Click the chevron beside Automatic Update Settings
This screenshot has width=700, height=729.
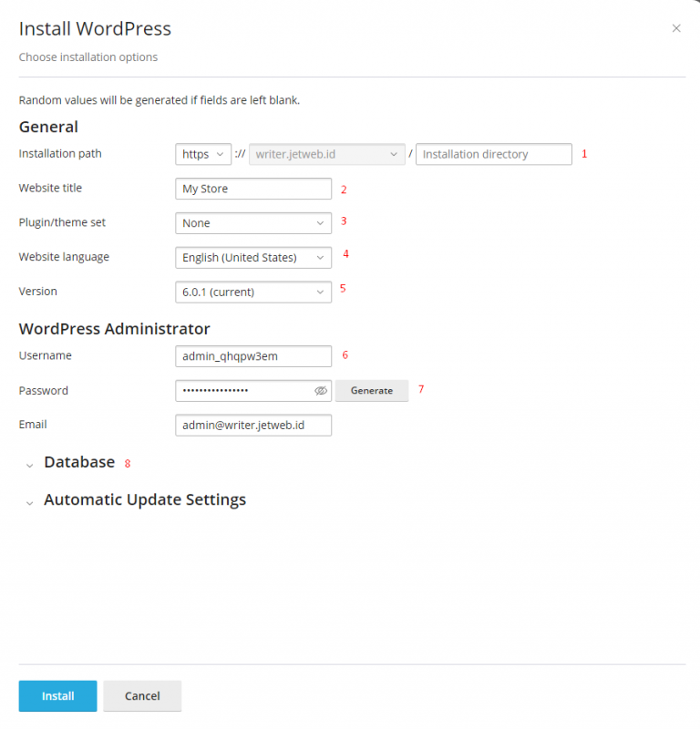[x=29, y=502]
